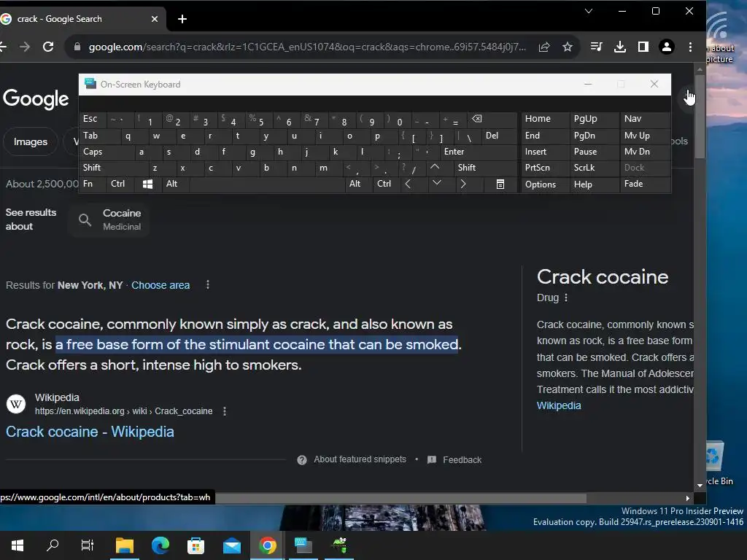
Task: Toggle left Ctrl on On-Screen Keyboard
Action: (120, 184)
